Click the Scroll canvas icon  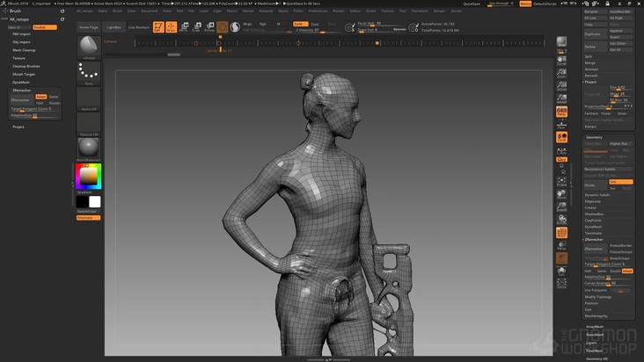[x=561, y=61]
